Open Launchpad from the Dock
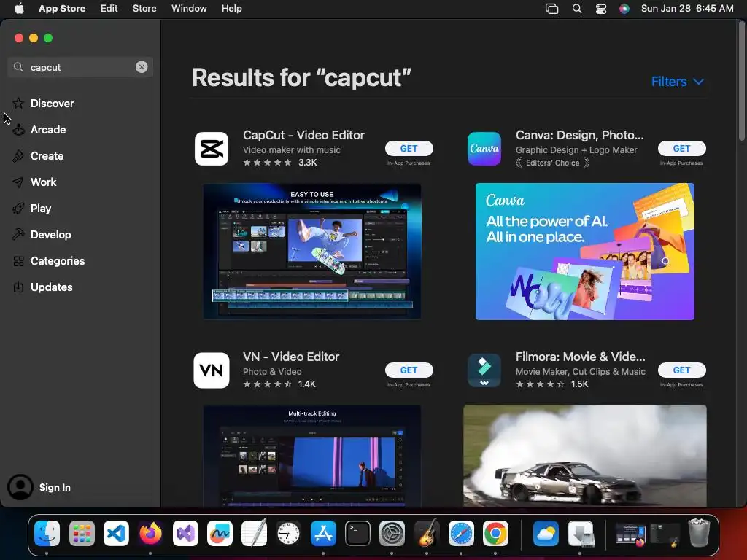Image resolution: width=747 pixels, height=560 pixels. pyautogui.click(x=82, y=533)
